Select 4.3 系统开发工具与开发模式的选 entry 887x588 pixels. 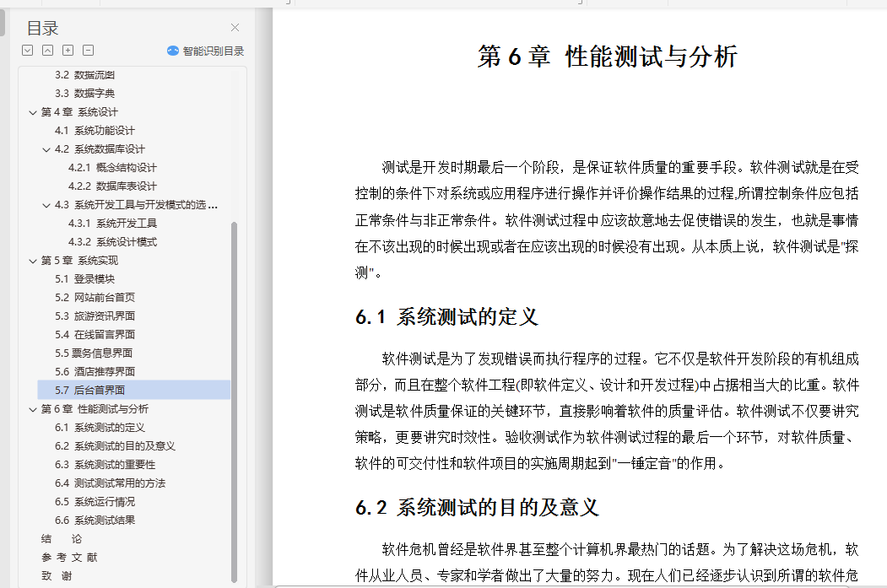136,205
